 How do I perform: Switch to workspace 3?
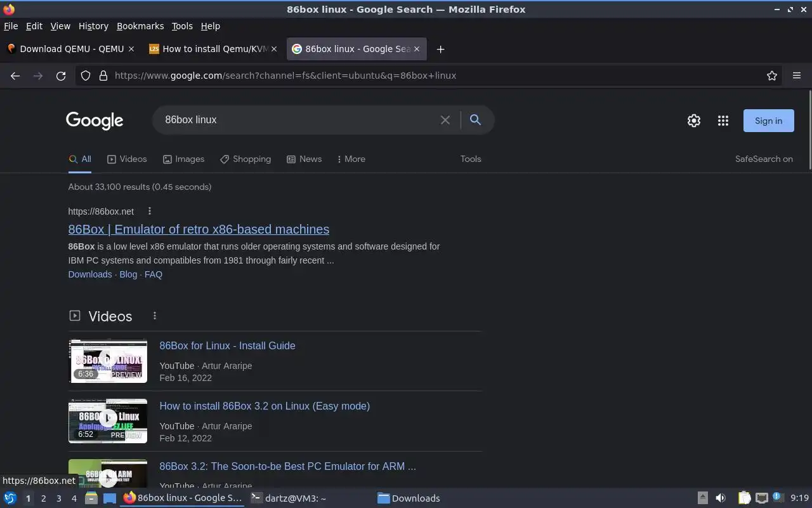click(x=58, y=498)
